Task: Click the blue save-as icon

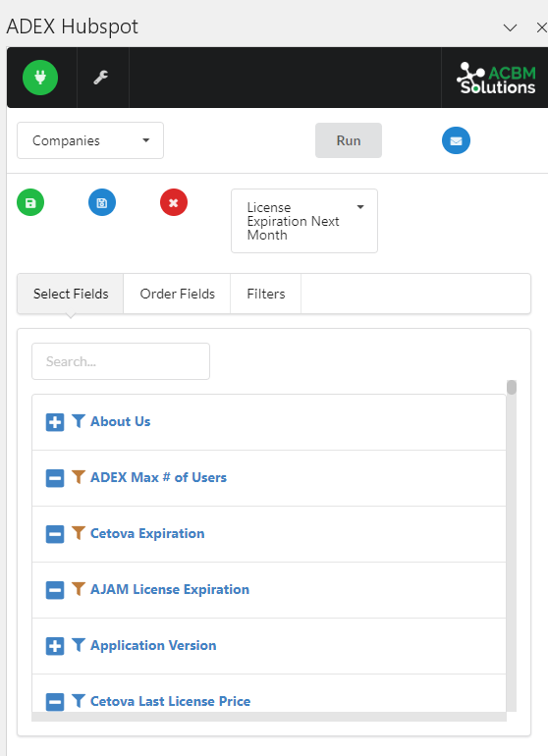Action: (102, 202)
